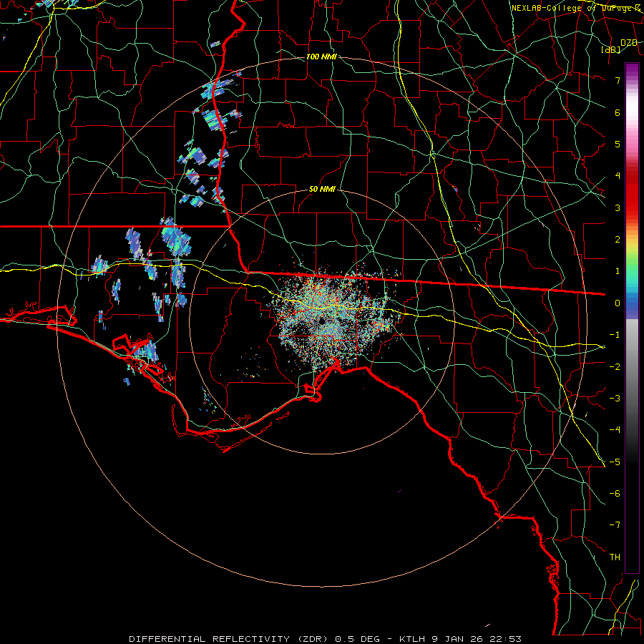Click the ZDR vertical color scale bar

632,318
